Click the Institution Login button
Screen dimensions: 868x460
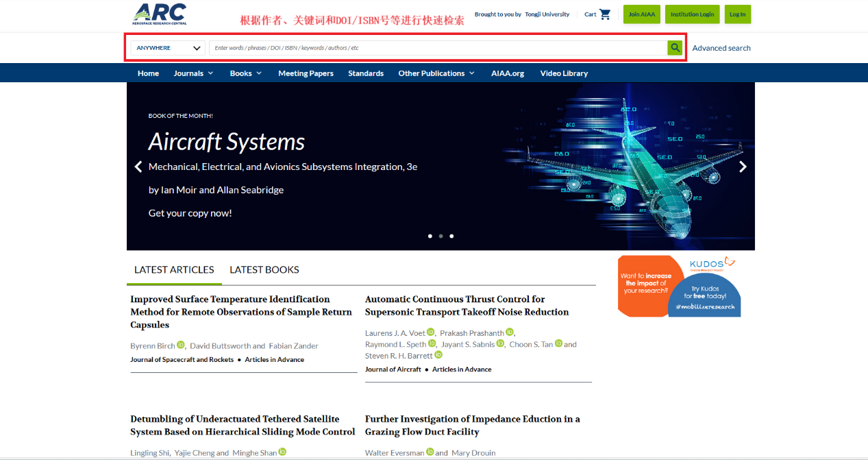692,14
